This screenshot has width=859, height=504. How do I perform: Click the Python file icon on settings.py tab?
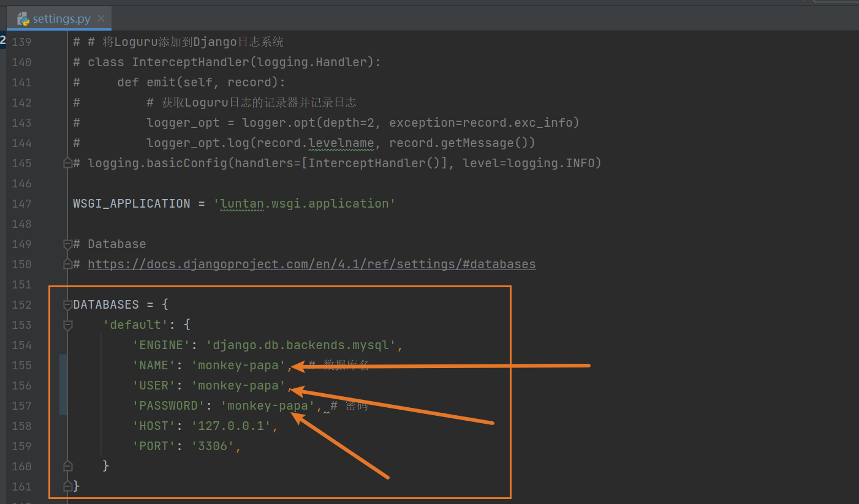point(24,19)
